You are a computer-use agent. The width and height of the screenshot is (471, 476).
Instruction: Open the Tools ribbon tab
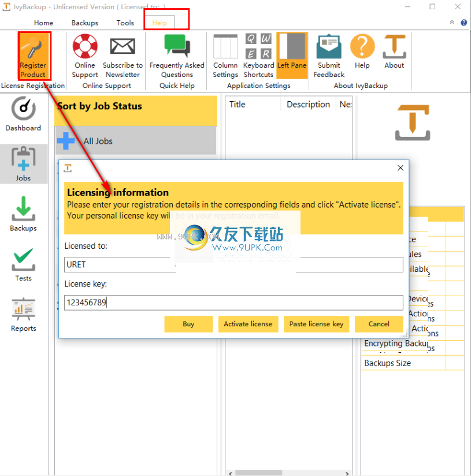pos(125,23)
